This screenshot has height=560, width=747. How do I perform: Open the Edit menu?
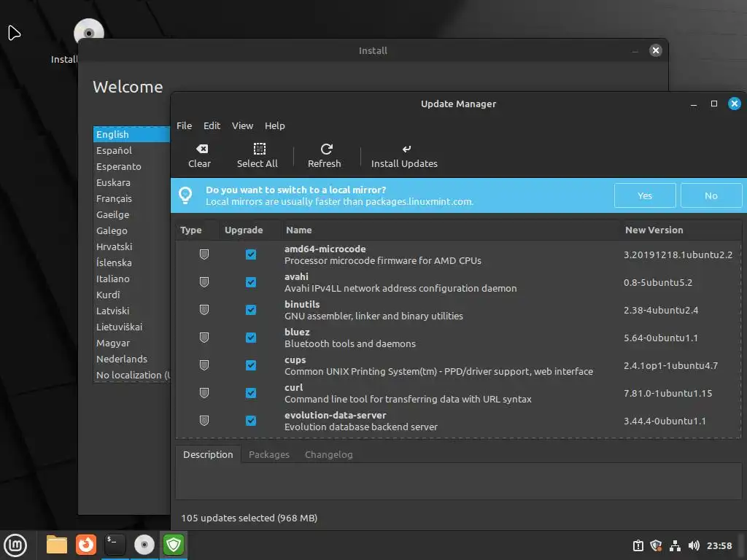[x=212, y=125]
